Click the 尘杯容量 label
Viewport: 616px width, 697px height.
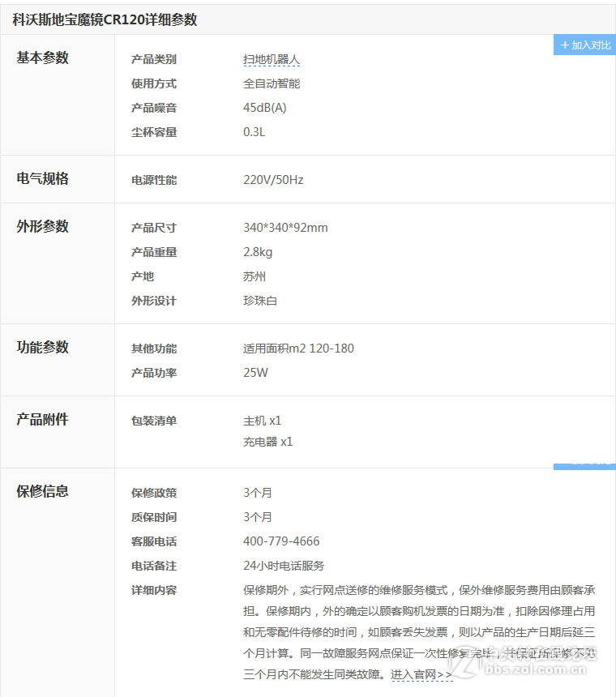pyautogui.click(x=154, y=132)
